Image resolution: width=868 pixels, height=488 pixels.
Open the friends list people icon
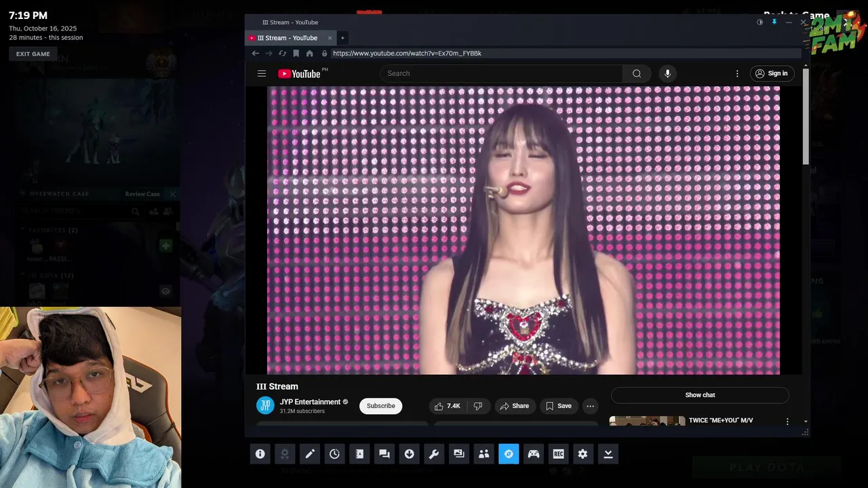click(484, 454)
